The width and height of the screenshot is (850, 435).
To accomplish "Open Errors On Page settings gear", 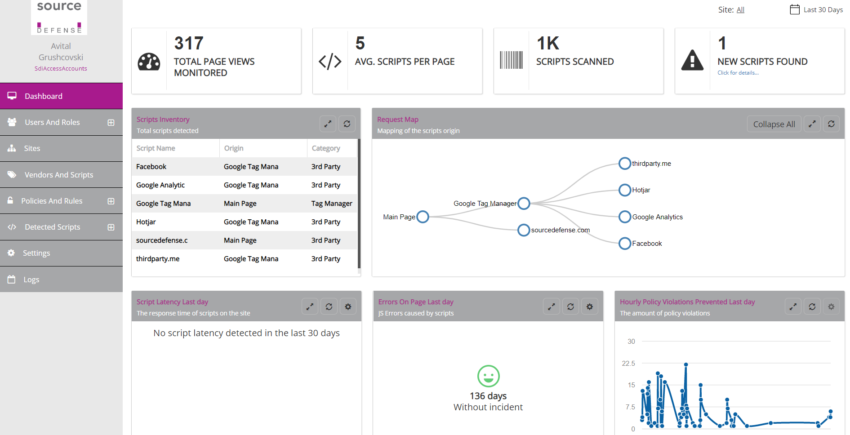I will click(590, 306).
